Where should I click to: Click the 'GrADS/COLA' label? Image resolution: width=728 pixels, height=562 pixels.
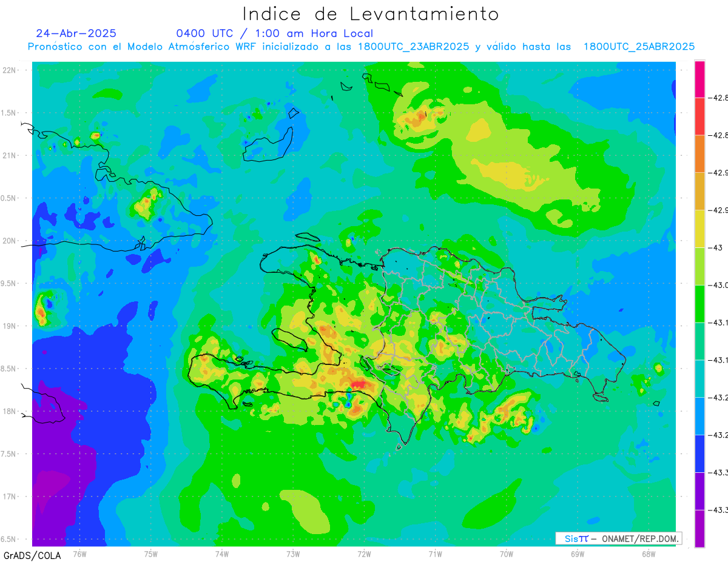tap(32, 555)
